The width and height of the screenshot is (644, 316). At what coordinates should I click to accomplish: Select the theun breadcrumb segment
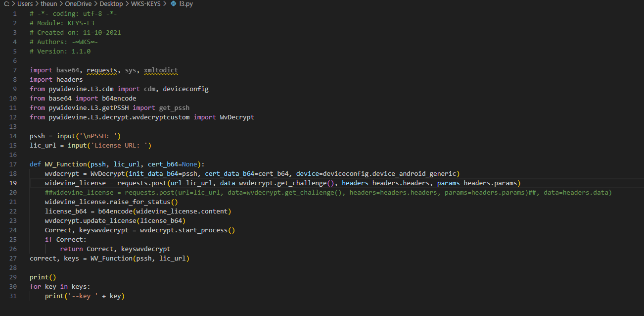(x=49, y=4)
